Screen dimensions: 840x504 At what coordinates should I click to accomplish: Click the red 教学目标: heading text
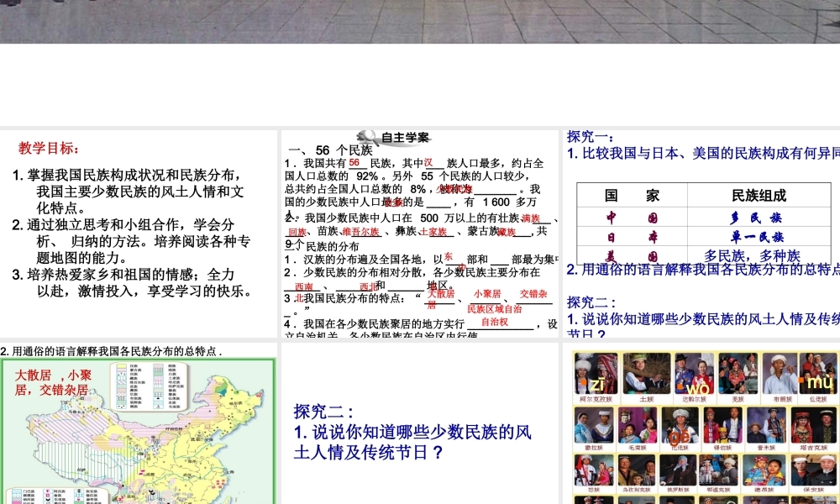coord(49,148)
